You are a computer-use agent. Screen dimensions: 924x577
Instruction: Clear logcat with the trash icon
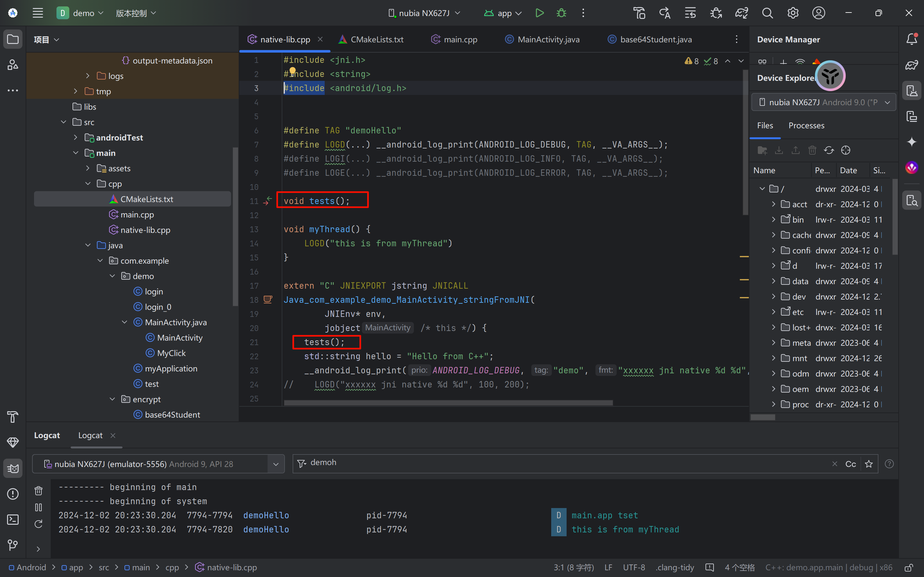point(38,491)
